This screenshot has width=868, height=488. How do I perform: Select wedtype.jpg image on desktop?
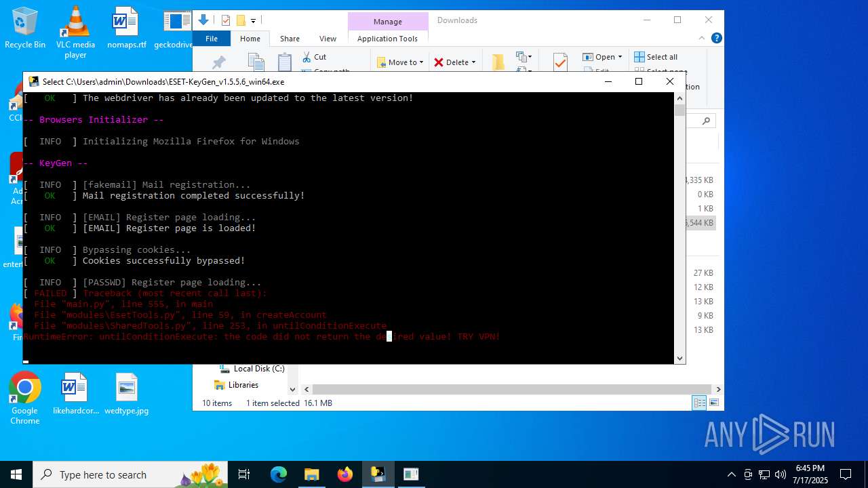tap(126, 394)
